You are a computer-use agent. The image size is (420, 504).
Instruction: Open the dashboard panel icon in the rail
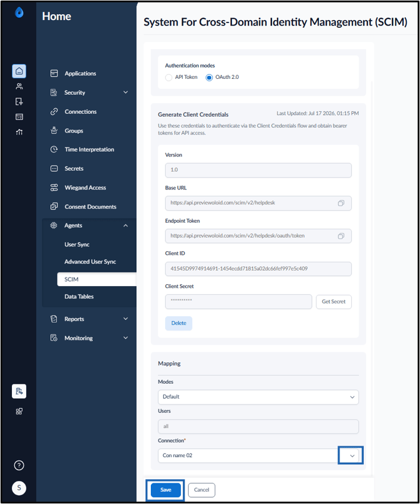click(x=20, y=117)
